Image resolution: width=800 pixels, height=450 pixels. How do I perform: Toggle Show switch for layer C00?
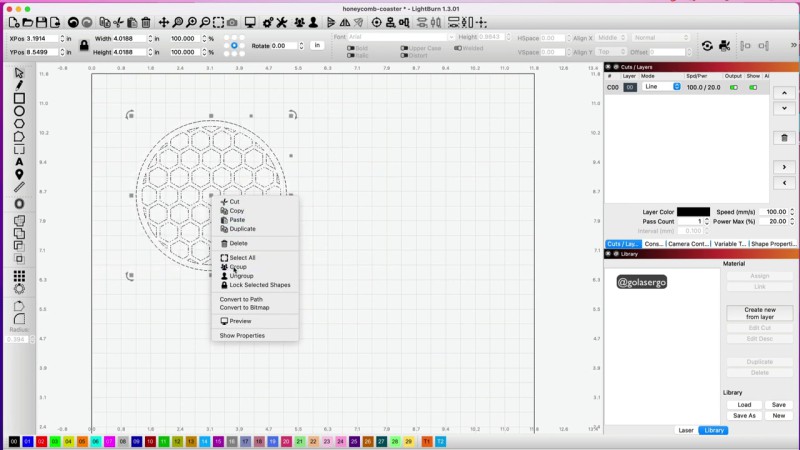tap(754, 87)
